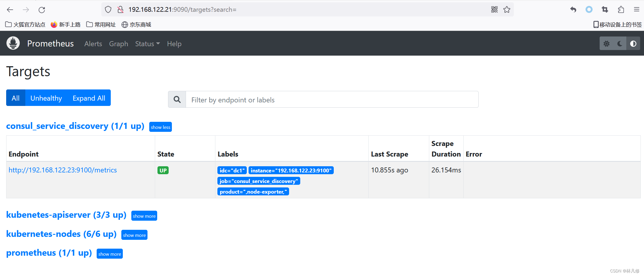Click the search magnifier icon
The image size is (644, 276).
(x=177, y=99)
